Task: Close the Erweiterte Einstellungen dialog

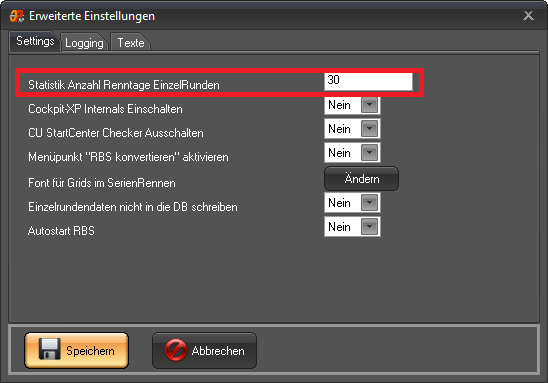Action: (x=528, y=15)
